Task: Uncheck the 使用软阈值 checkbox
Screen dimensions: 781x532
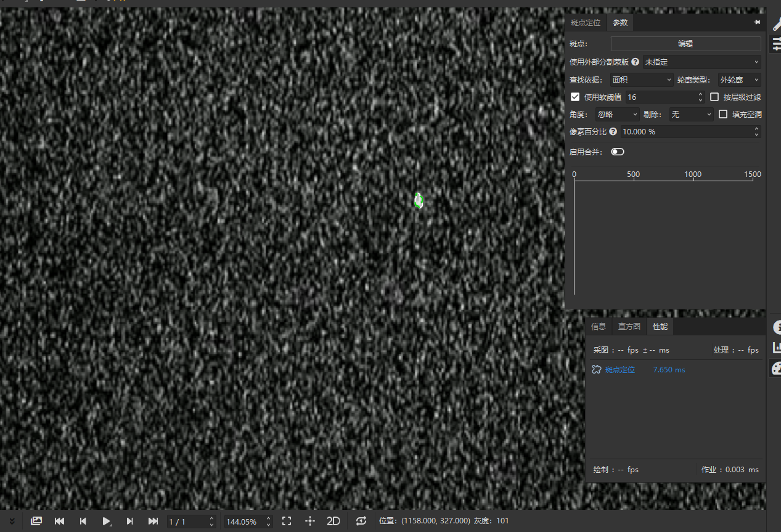Action: 575,97
